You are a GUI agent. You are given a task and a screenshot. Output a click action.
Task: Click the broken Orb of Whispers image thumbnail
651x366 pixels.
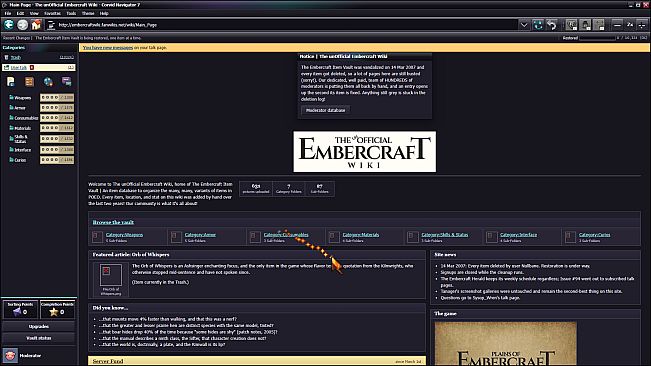(111, 275)
